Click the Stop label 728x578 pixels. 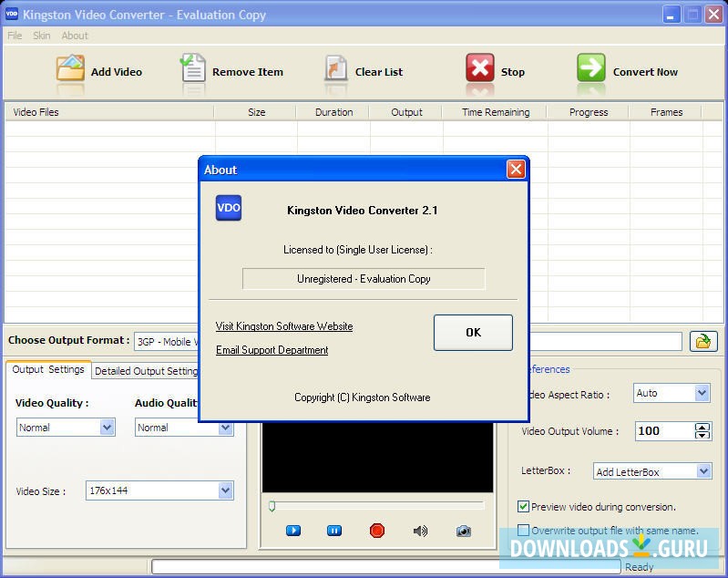point(513,71)
